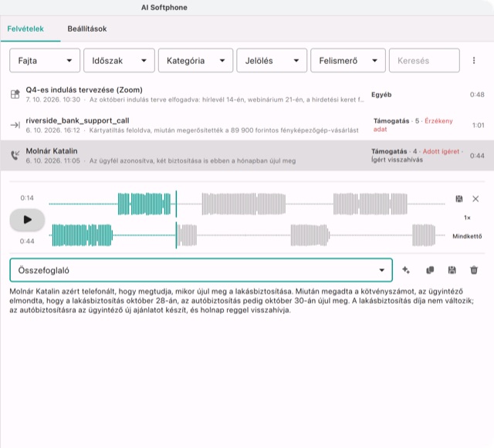This screenshot has width=494, height=448.
Task: Delete the recording with the trash icon
Action: 474,270
